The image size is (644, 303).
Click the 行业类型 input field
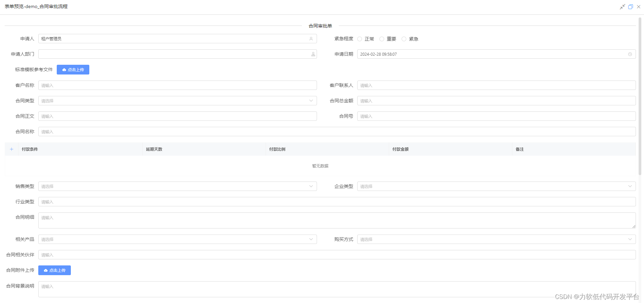click(337, 202)
